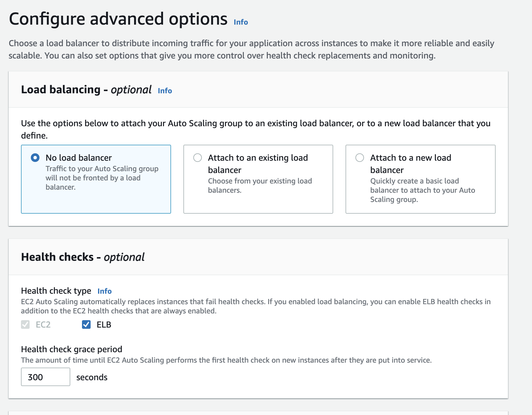This screenshot has width=532, height=415.
Task: Click "Attach to an existing load balancer" title
Action: pyautogui.click(x=258, y=163)
